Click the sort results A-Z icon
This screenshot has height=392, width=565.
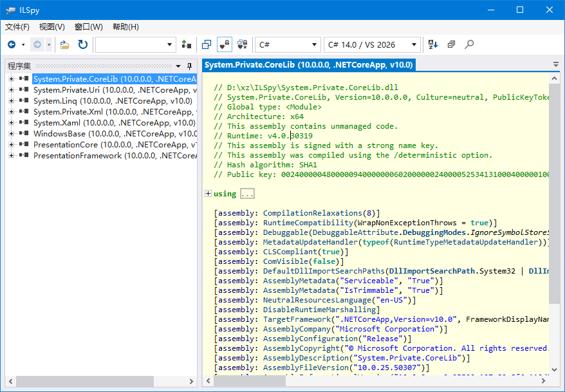coord(433,45)
